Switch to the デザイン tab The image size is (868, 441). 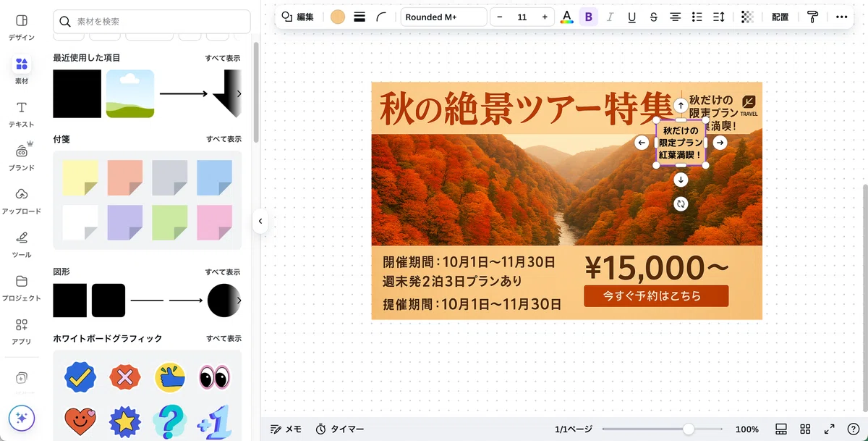[21, 28]
